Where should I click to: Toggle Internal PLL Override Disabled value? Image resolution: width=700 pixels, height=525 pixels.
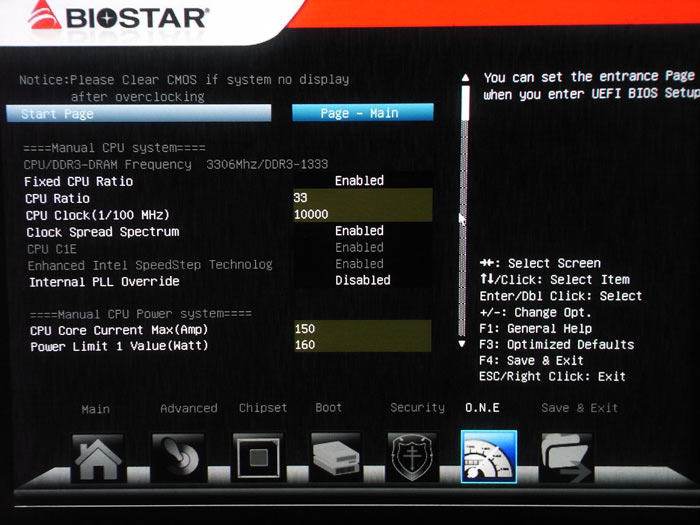pyautogui.click(x=362, y=280)
